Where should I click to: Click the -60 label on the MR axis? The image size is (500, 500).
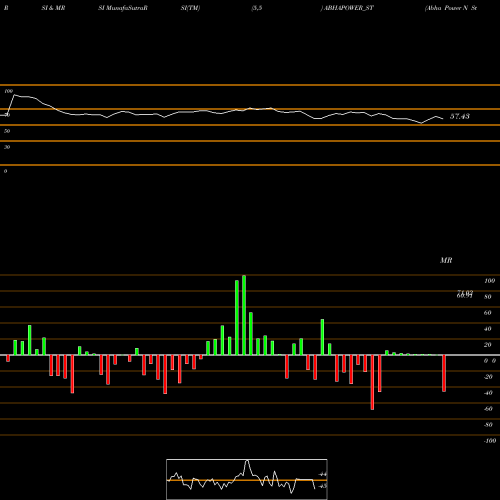[488, 409]
